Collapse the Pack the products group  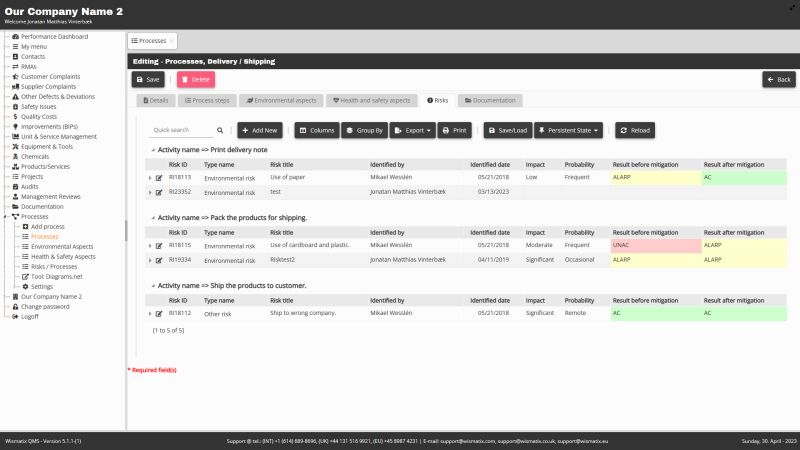pyautogui.click(x=153, y=218)
